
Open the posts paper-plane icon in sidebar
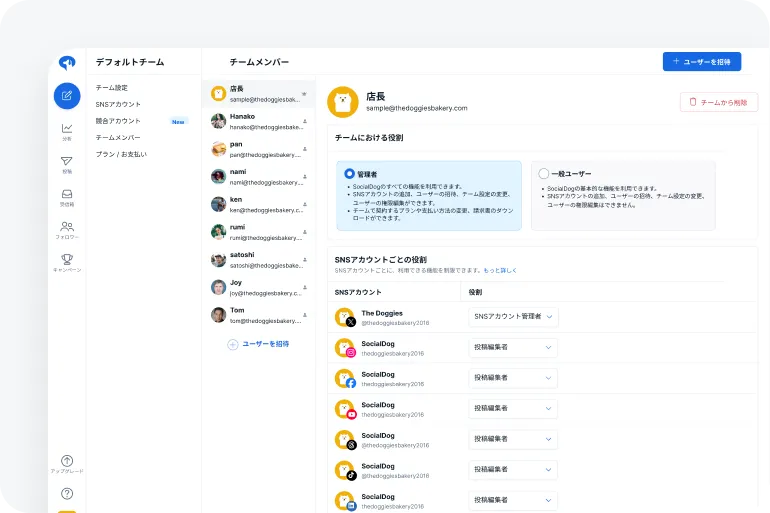(x=67, y=161)
